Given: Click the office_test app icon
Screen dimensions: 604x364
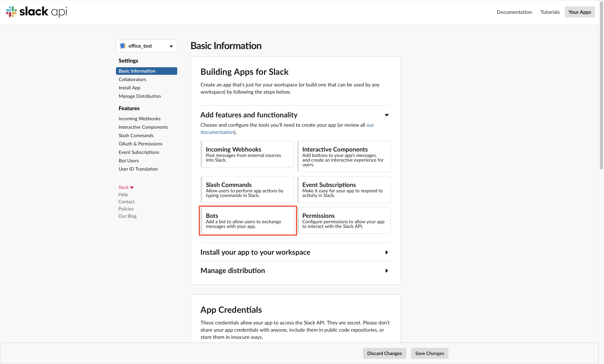Looking at the screenshot, I should pyautogui.click(x=123, y=46).
